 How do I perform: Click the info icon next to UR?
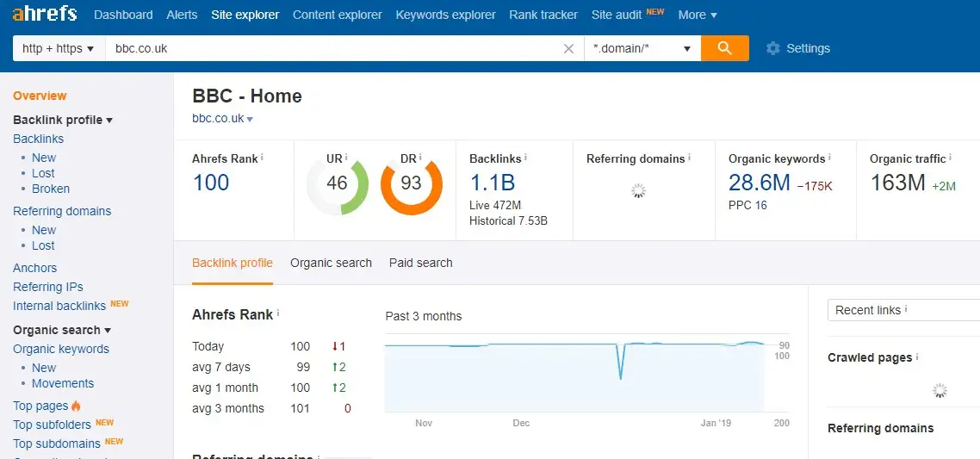pos(346,158)
